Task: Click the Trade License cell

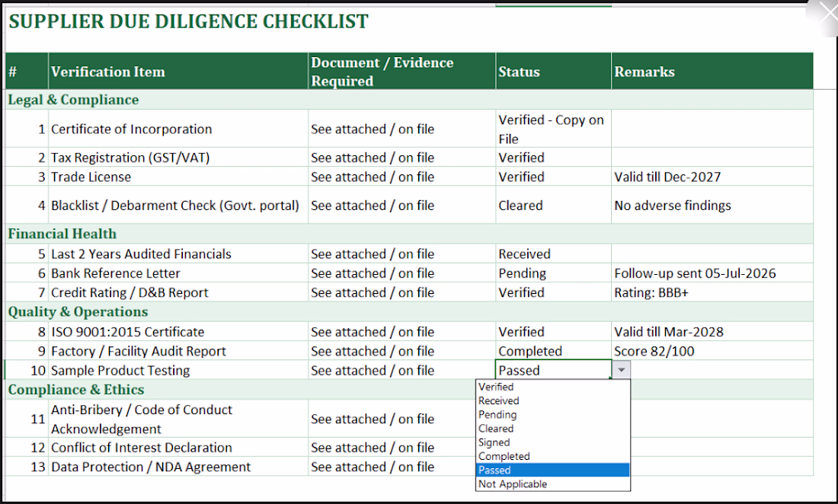Action: [178, 177]
